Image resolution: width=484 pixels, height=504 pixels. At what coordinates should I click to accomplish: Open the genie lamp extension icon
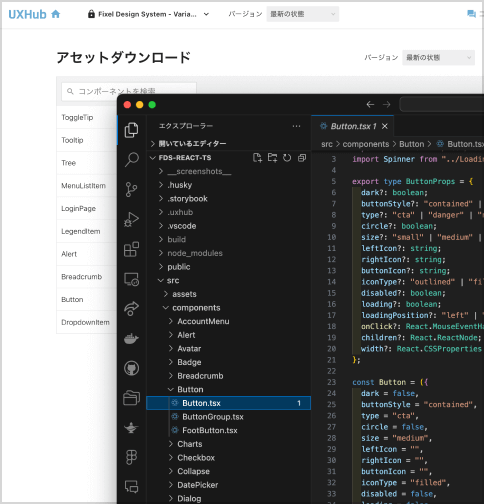[131, 427]
